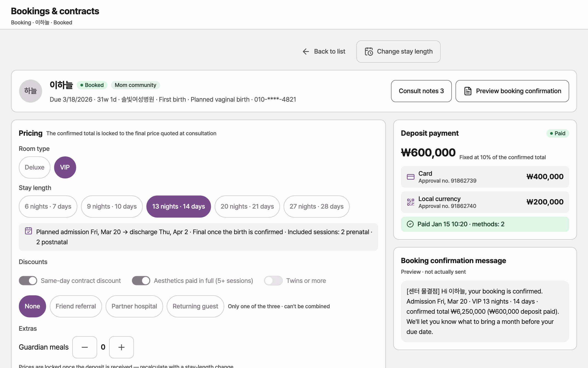Choose 6 nights · 7 days stay
588x368 pixels.
pos(48,206)
